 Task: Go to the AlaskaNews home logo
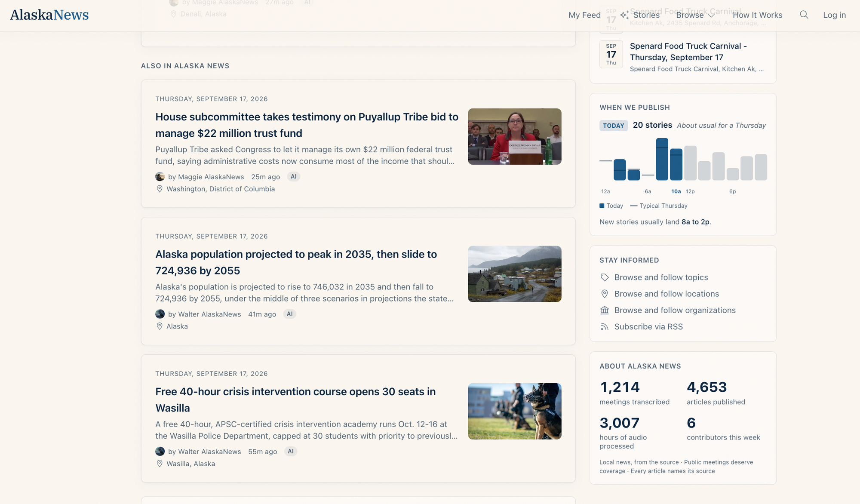click(x=49, y=15)
